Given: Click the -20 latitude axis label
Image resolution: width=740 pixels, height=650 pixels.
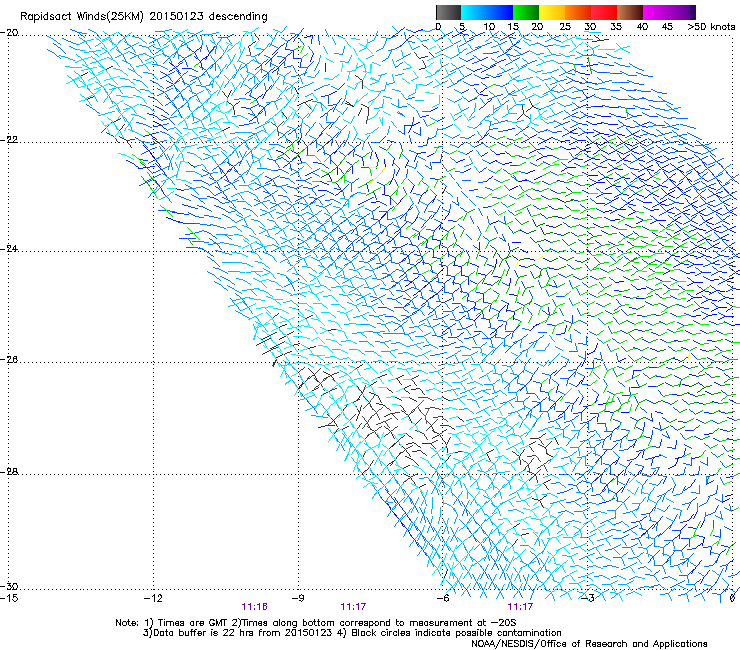Looking at the screenshot, I should tap(9, 33).
